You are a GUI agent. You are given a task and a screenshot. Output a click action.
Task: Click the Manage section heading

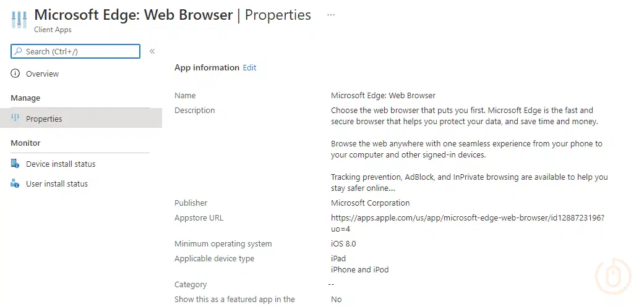coord(25,98)
